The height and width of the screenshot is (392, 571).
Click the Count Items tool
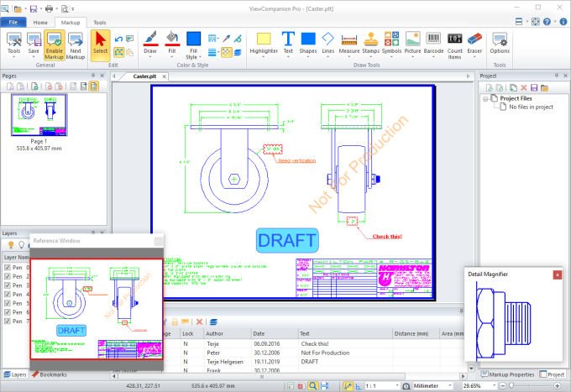click(454, 45)
